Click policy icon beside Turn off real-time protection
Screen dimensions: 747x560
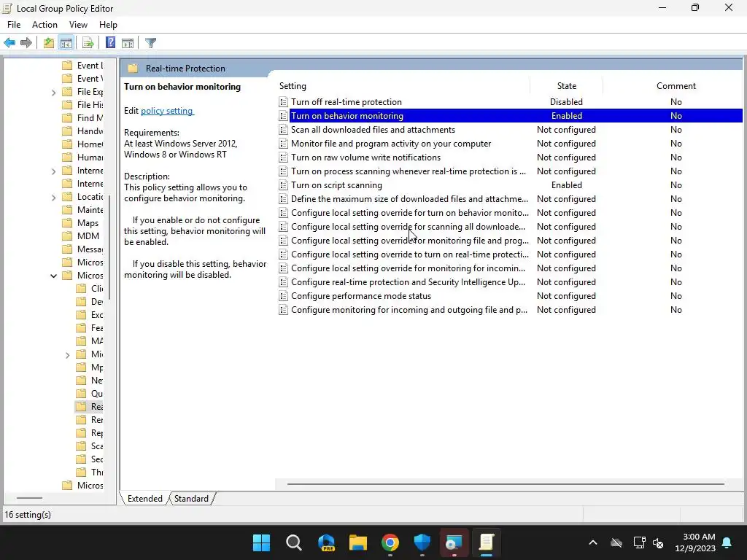click(x=283, y=102)
